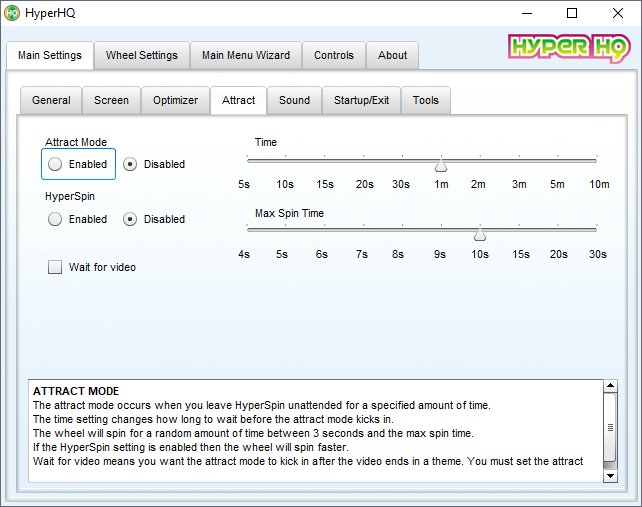Open the Optimizer sub-tab
The image size is (642, 507).
tap(175, 100)
